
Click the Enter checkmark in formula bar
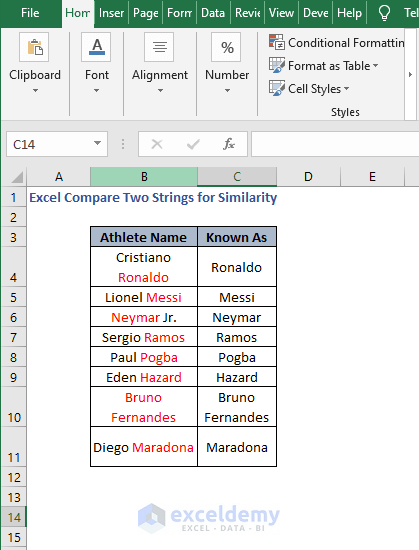click(193, 144)
